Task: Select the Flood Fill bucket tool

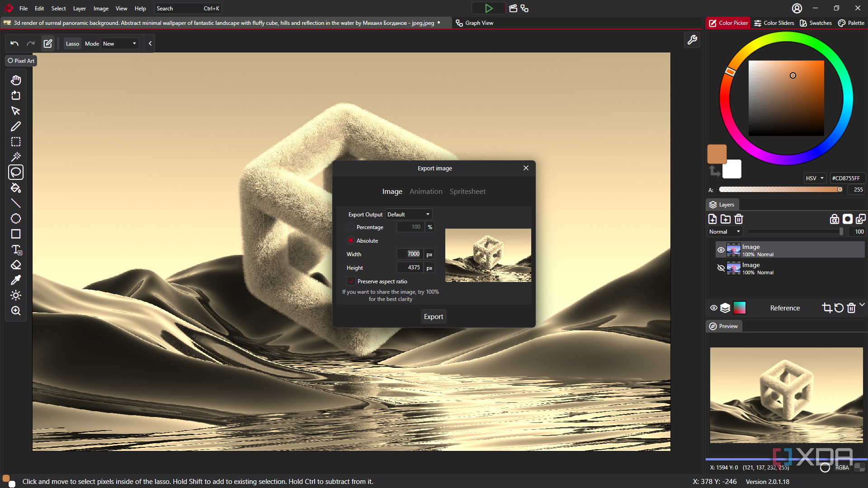Action: 16,188
